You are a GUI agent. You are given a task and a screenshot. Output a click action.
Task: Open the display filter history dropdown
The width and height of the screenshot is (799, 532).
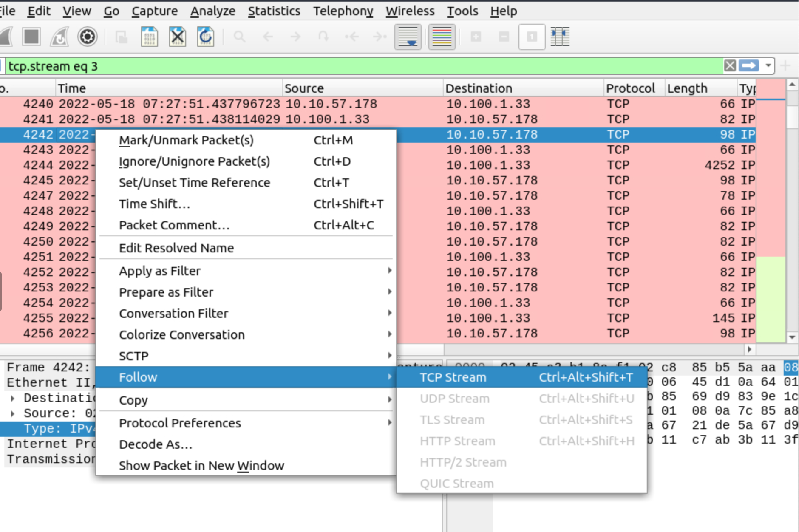coord(768,66)
